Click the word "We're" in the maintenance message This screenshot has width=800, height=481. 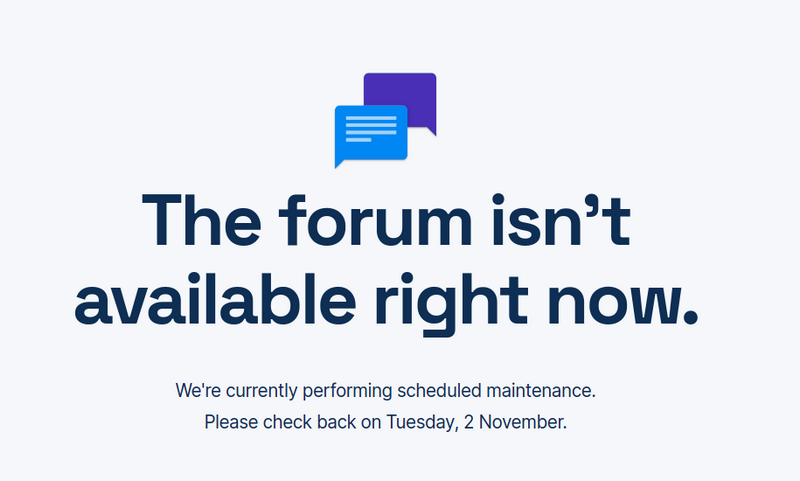click(198, 388)
